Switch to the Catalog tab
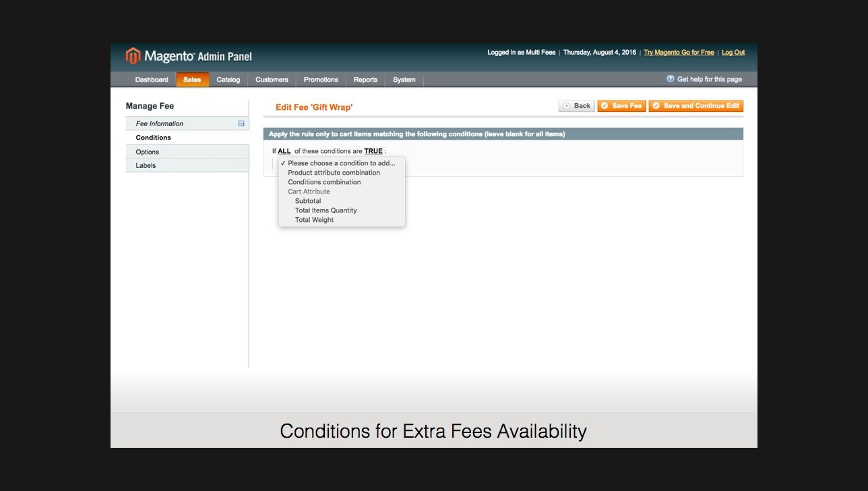Image resolution: width=868 pixels, height=491 pixels. click(x=228, y=79)
